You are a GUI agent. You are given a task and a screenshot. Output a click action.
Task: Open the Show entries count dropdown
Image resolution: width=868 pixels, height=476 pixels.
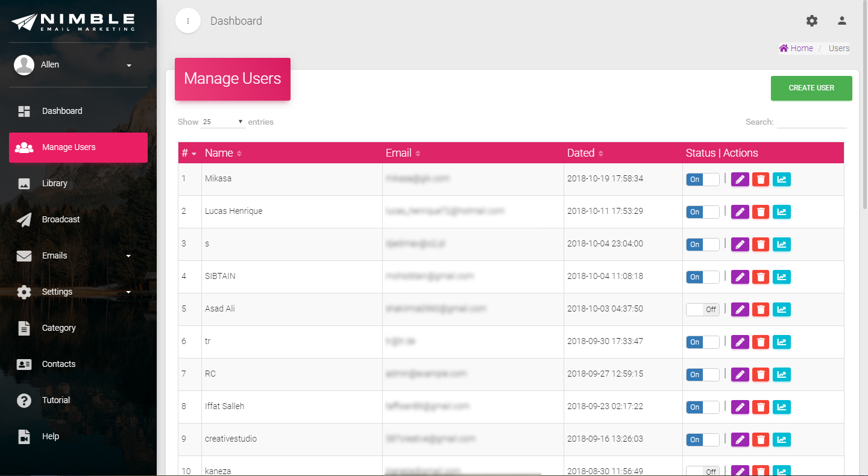pyautogui.click(x=223, y=122)
